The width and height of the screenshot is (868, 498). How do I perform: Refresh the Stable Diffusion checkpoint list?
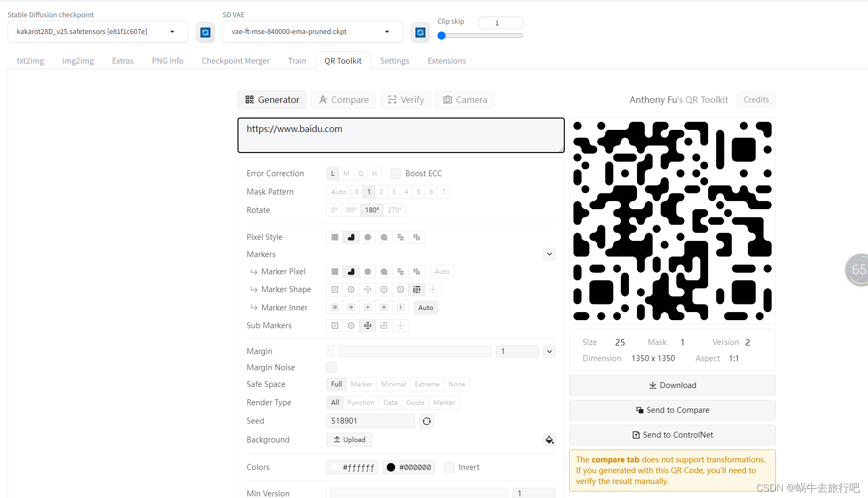(x=205, y=32)
